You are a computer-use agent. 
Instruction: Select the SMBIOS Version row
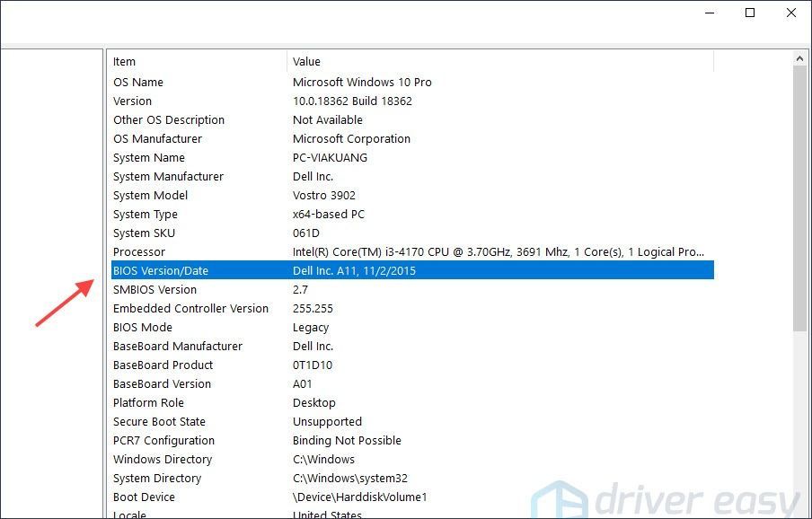412,290
